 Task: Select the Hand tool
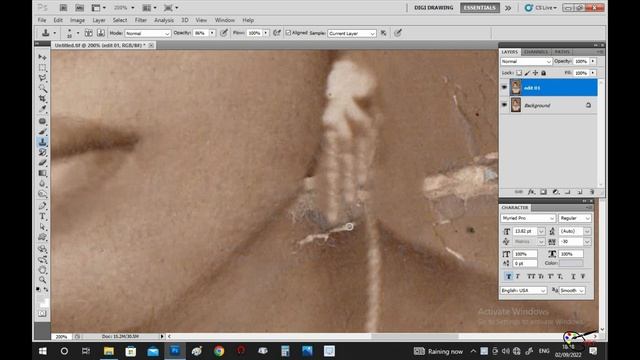point(42,270)
